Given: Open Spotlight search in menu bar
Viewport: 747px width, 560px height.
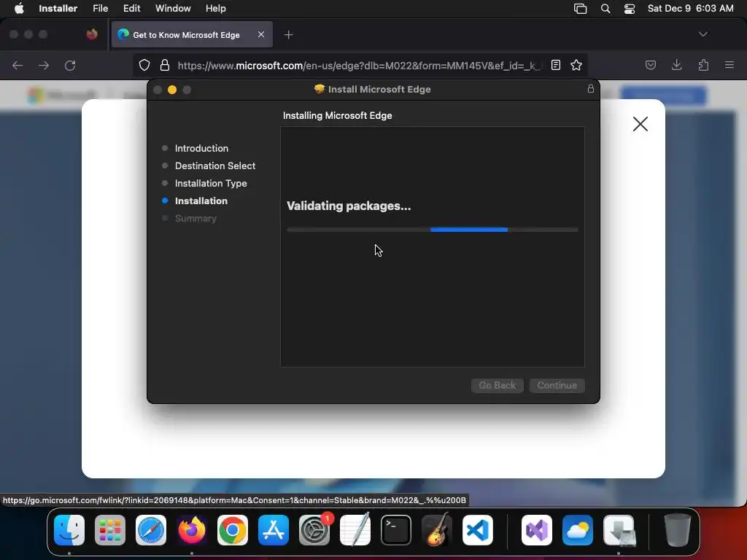Looking at the screenshot, I should pyautogui.click(x=605, y=8).
